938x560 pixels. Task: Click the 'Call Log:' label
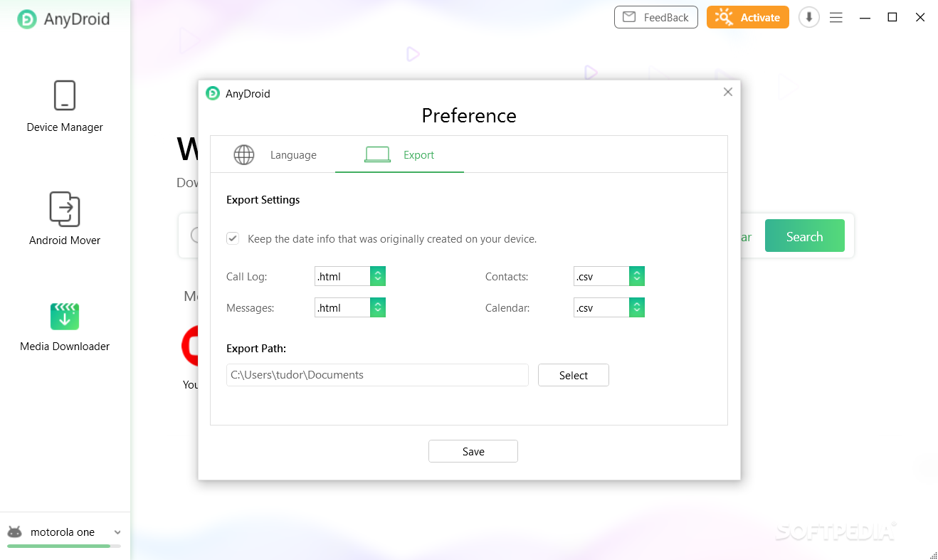247,277
